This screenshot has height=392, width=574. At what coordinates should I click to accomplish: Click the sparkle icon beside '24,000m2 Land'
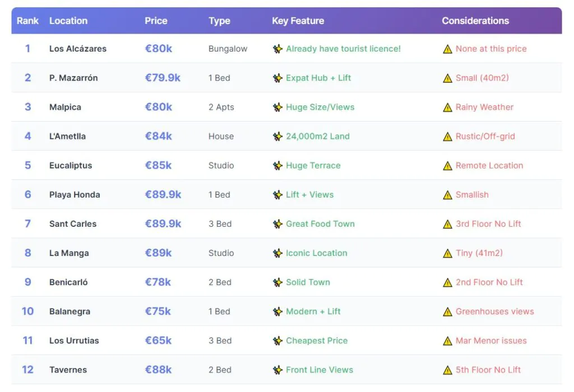click(x=277, y=137)
